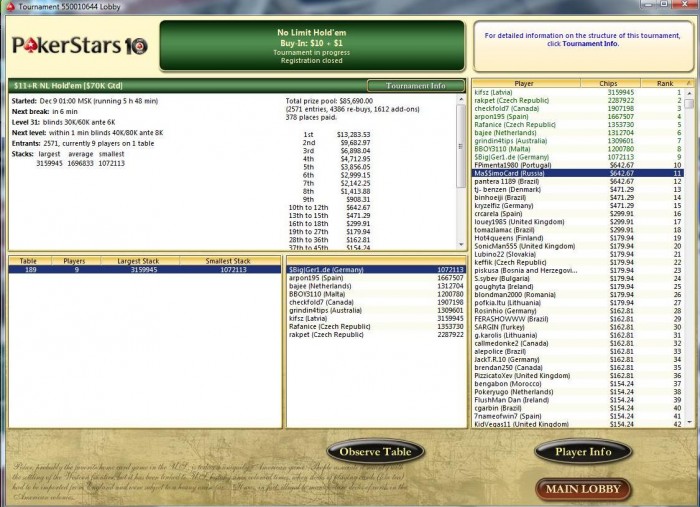Select 7nameofwin7 (Spain) row
The height and width of the screenshot is (507, 700).
pyautogui.click(x=578, y=416)
